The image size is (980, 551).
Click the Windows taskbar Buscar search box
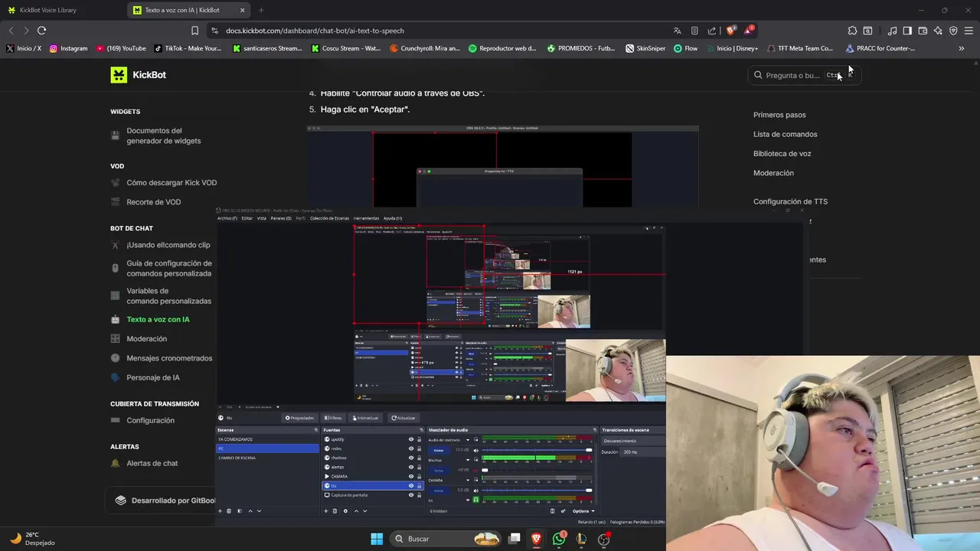point(446,539)
